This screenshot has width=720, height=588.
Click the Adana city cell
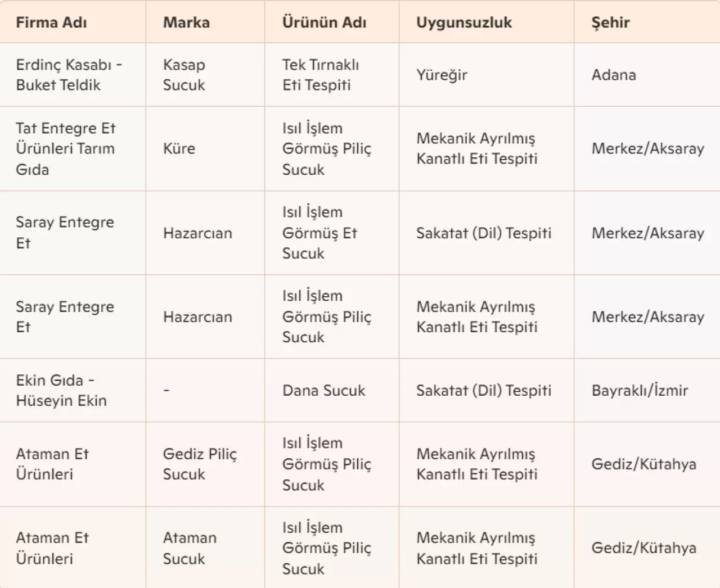pos(614,75)
